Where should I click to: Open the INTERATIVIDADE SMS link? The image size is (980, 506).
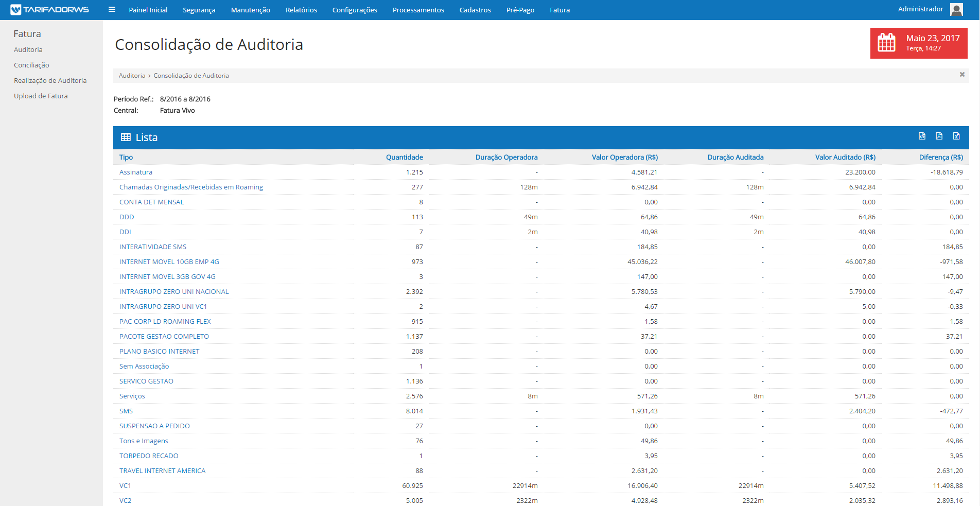tap(153, 247)
